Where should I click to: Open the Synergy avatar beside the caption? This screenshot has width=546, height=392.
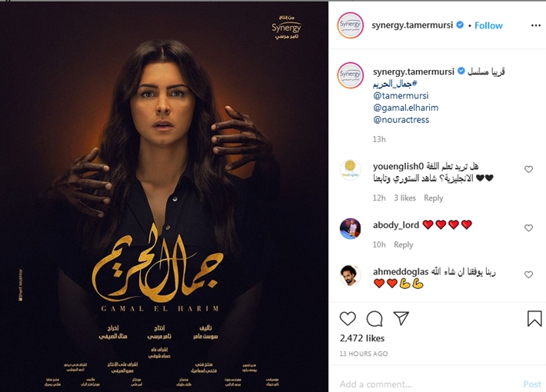(351, 75)
